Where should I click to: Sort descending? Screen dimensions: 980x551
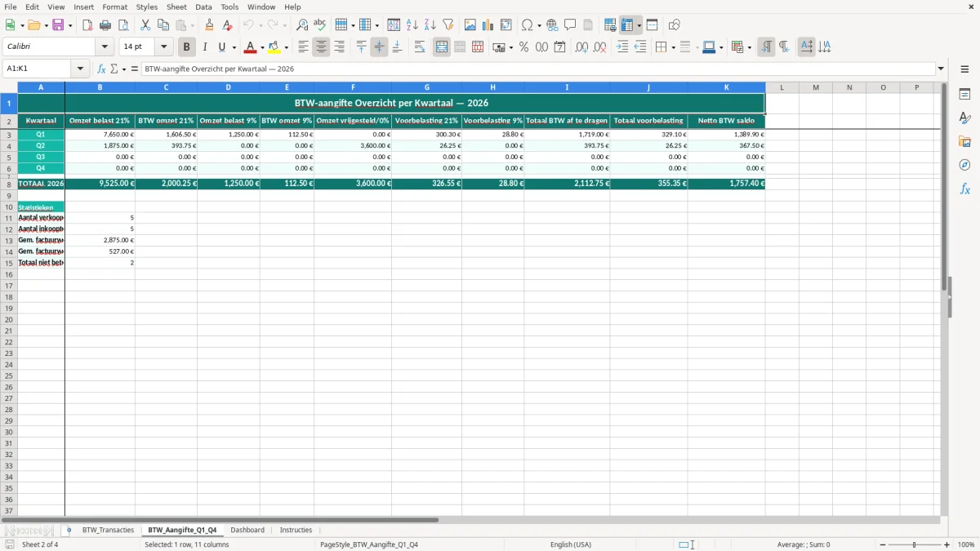(x=430, y=25)
